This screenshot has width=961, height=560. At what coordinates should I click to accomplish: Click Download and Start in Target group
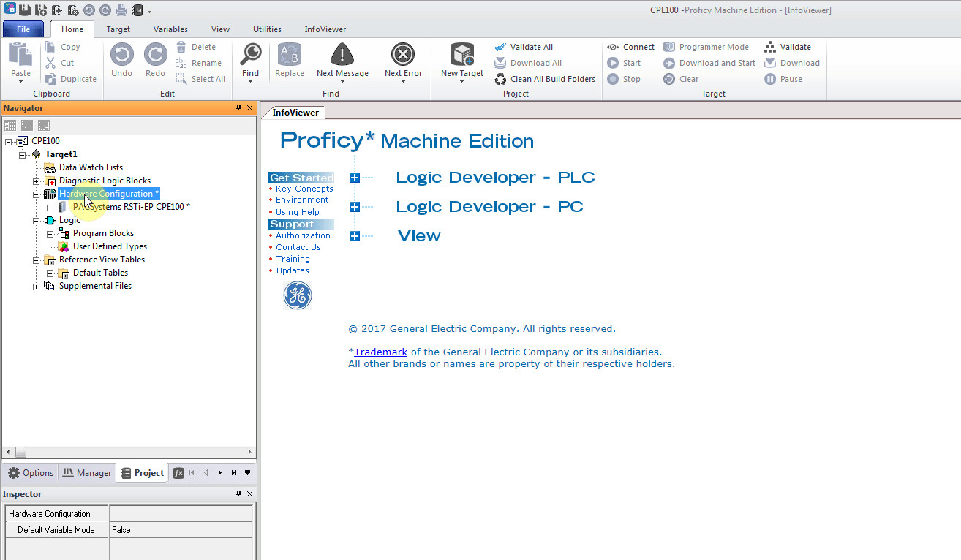coord(709,63)
